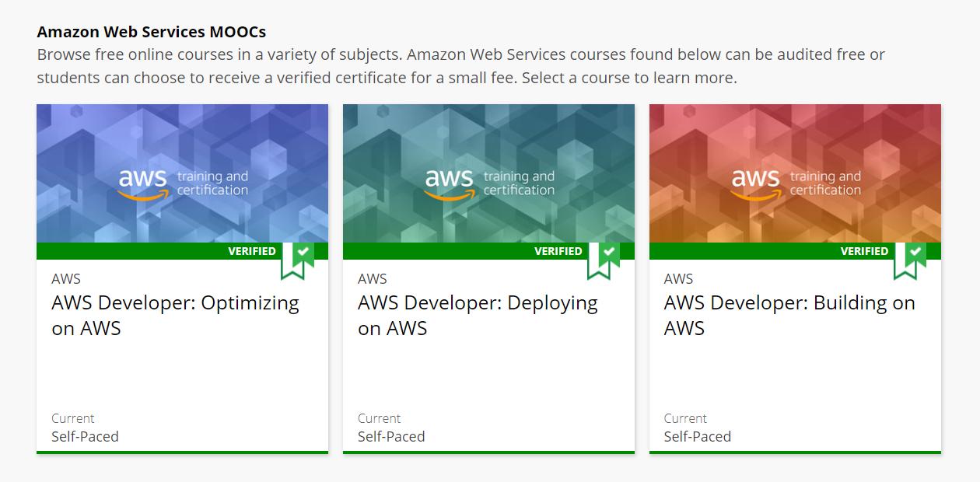Screen dimensions: 980x482
Task: Click VERIFIED label on Building course card
Action: click(865, 251)
